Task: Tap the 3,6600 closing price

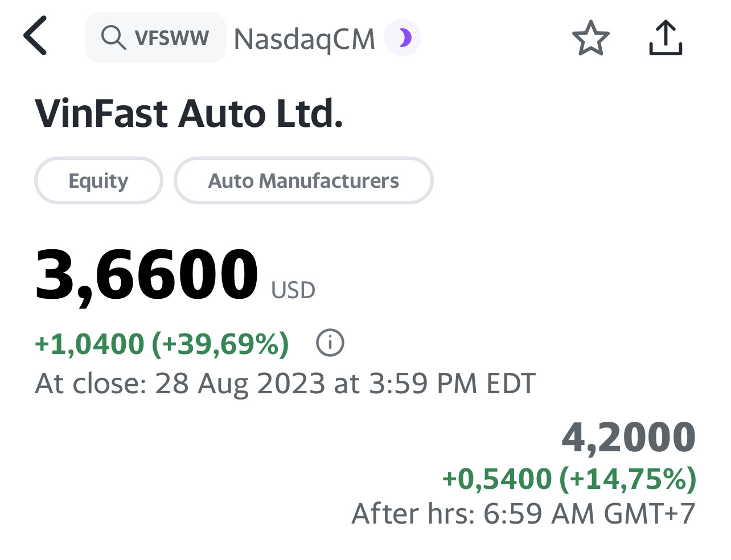Action: [x=147, y=274]
